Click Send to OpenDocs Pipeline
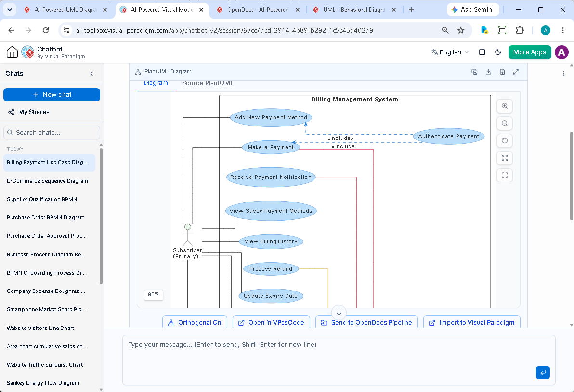Viewport: 574px width, 392px height. pos(366,322)
